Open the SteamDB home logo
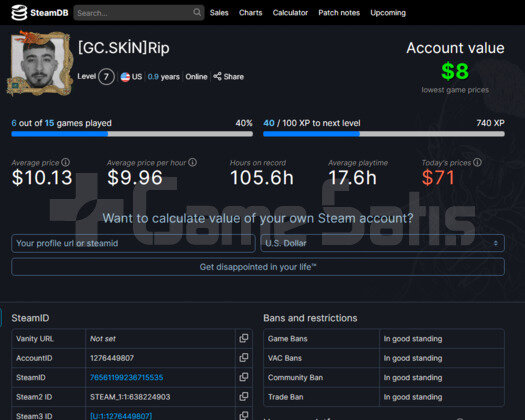The image size is (525, 420). [x=40, y=13]
